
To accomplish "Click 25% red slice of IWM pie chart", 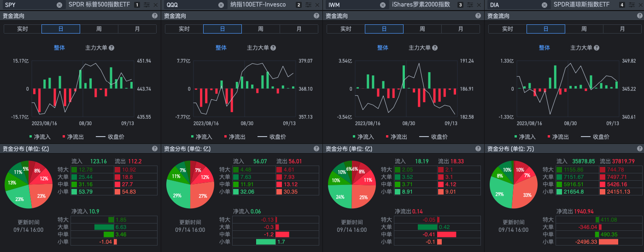I will (x=363, y=196).
